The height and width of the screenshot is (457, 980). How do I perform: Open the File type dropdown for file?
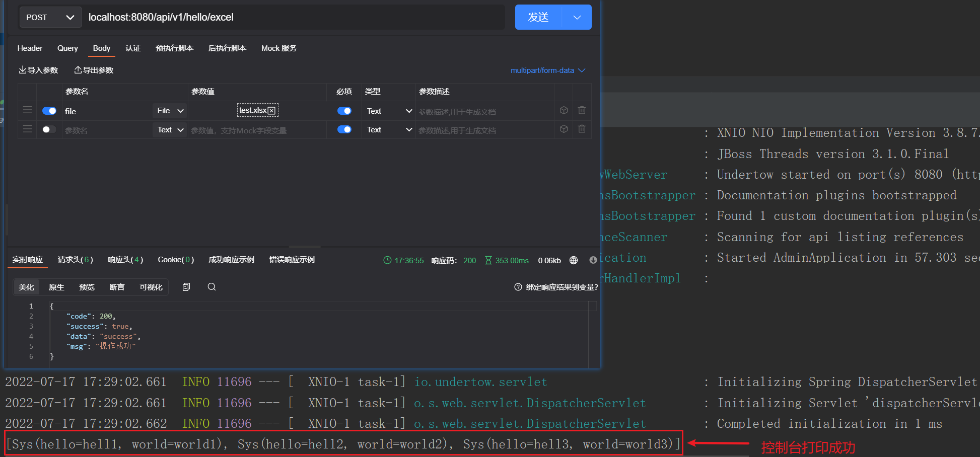[x=170, y=111]
